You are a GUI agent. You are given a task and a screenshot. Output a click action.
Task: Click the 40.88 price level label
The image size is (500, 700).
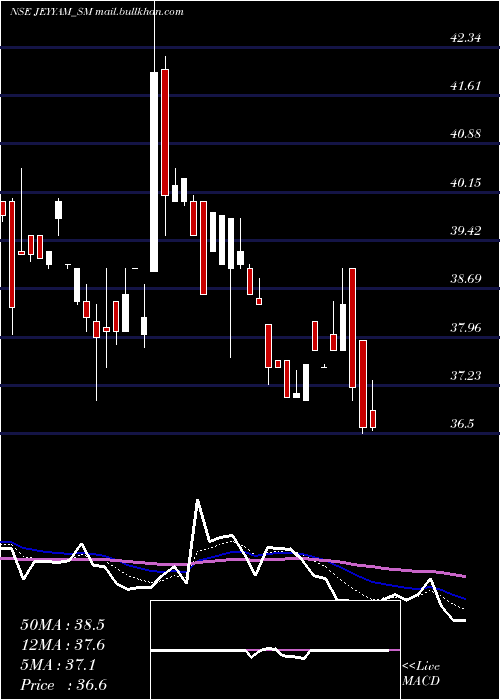(466, 134)
